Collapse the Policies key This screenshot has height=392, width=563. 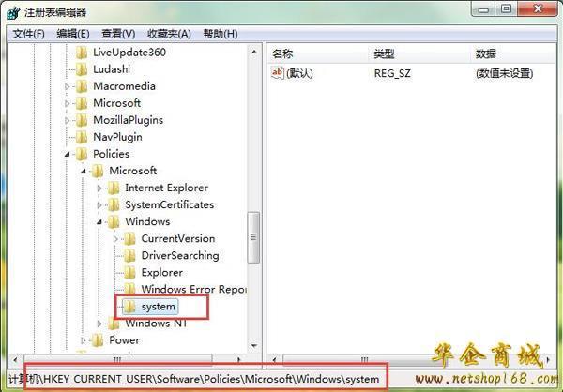pyautogui.click(x=68, y=155)
